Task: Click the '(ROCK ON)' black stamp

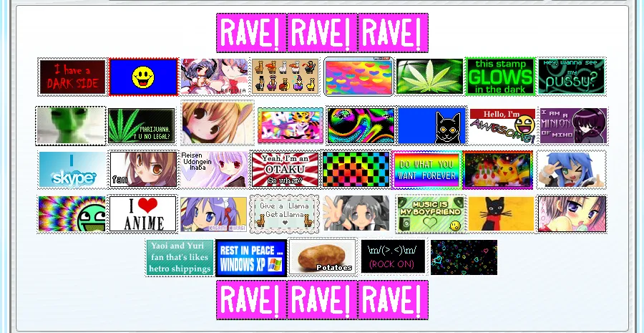Action: 393,258
